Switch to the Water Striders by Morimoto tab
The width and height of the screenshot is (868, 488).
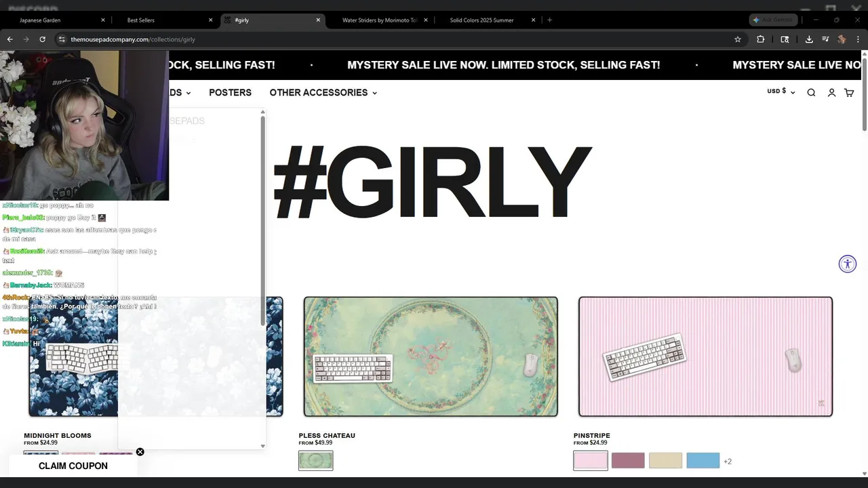click(x=378, y=20)
